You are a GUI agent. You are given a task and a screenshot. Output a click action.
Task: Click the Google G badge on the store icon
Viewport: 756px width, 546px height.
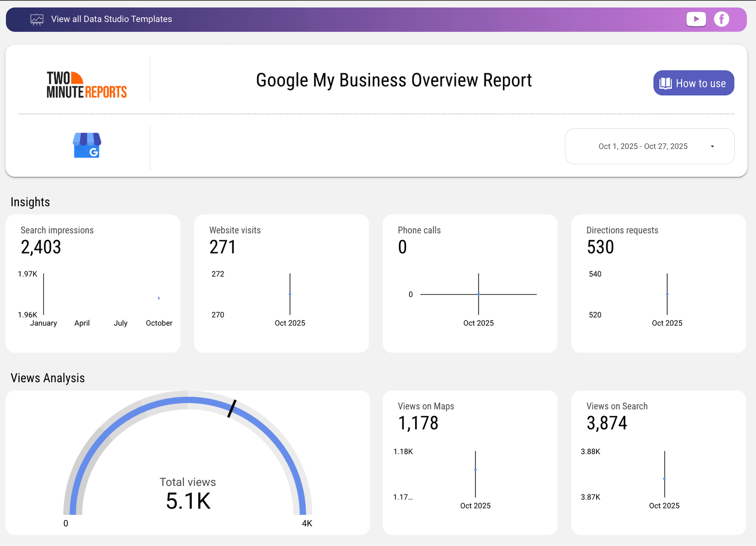click(94, 153)
